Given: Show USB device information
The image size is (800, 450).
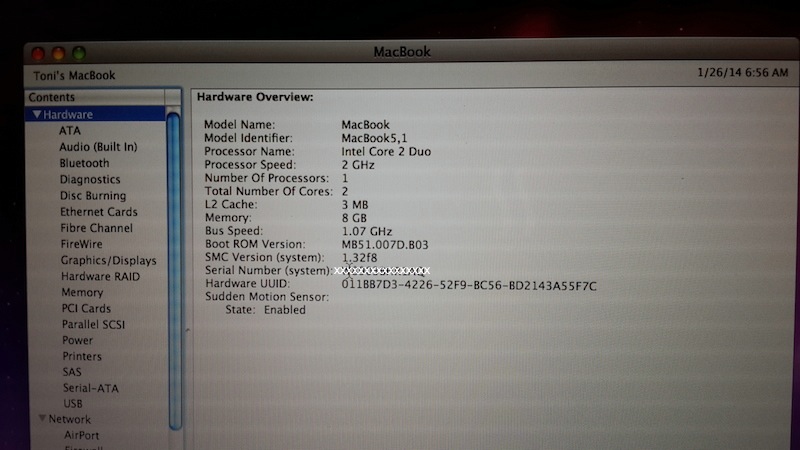Looking at the screenshot, I should point(73,404).
